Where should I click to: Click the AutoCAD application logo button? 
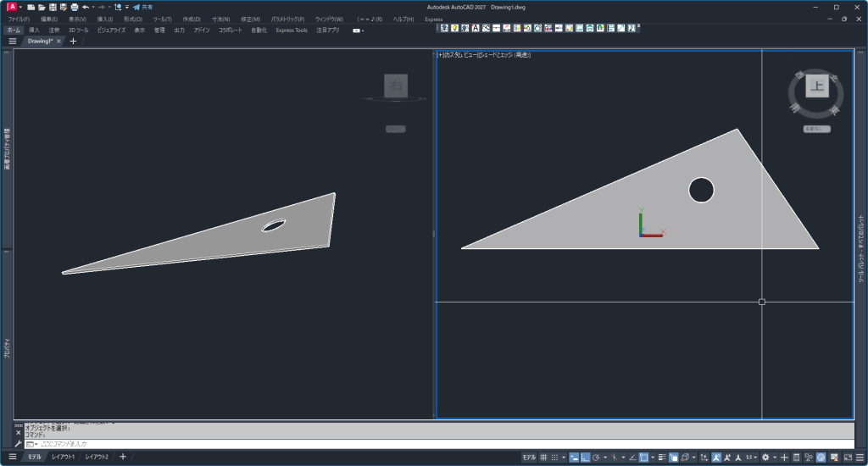click(x=12, y=7)
